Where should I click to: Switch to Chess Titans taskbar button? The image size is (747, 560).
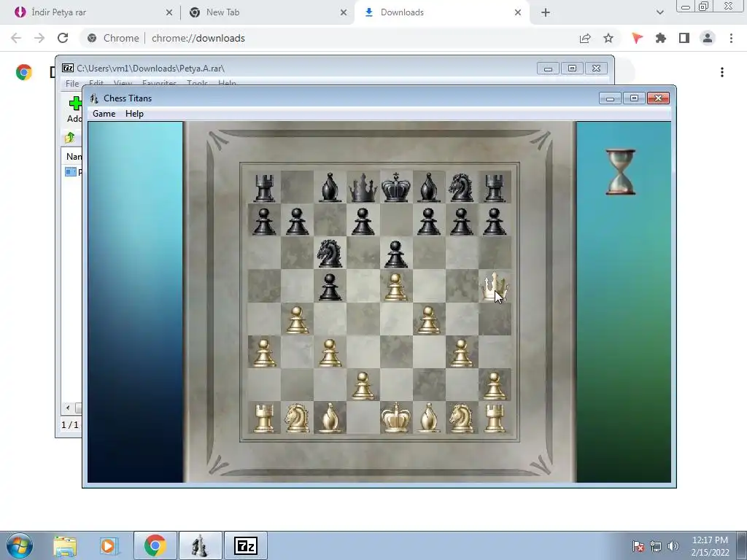(x=200, y=545)
